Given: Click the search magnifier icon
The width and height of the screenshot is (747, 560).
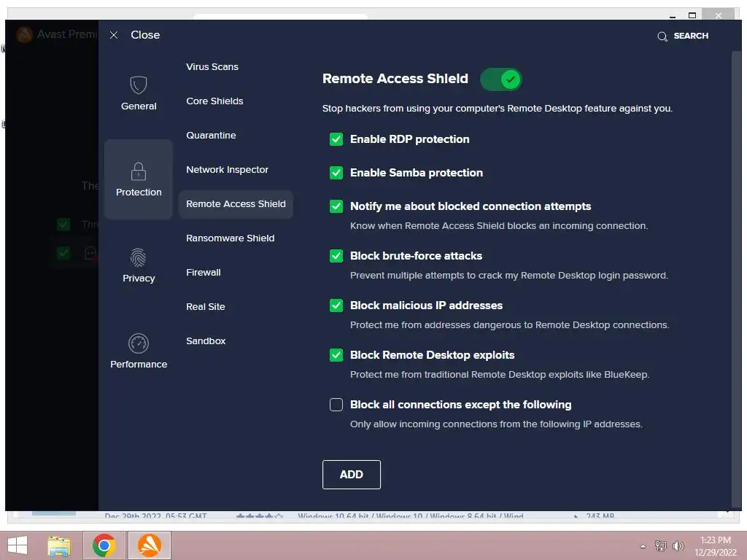Looking at the screenshot, I should pyautogui.click(x=662, y=36).
